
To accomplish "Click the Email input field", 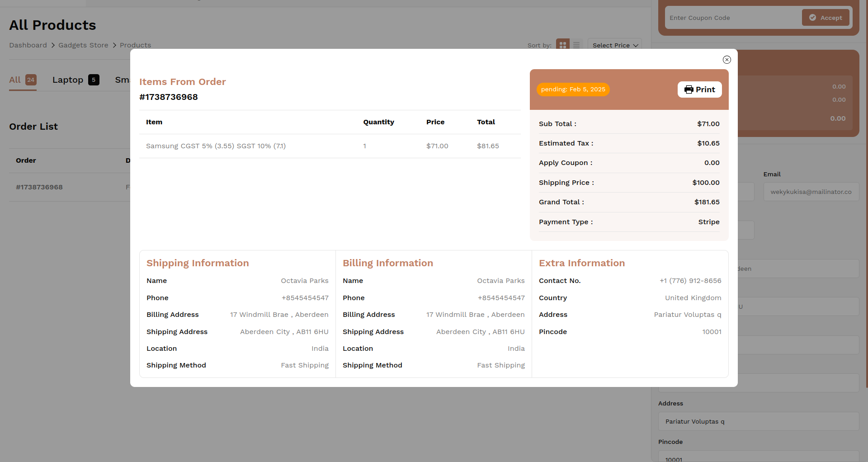I will 811,192.
